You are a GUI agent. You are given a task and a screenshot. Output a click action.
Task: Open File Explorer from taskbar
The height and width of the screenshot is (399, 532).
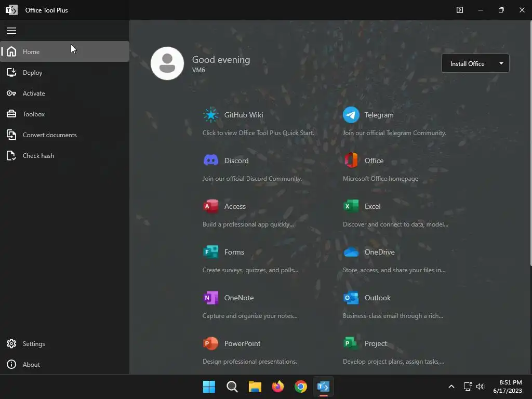(x=255, y=387)
